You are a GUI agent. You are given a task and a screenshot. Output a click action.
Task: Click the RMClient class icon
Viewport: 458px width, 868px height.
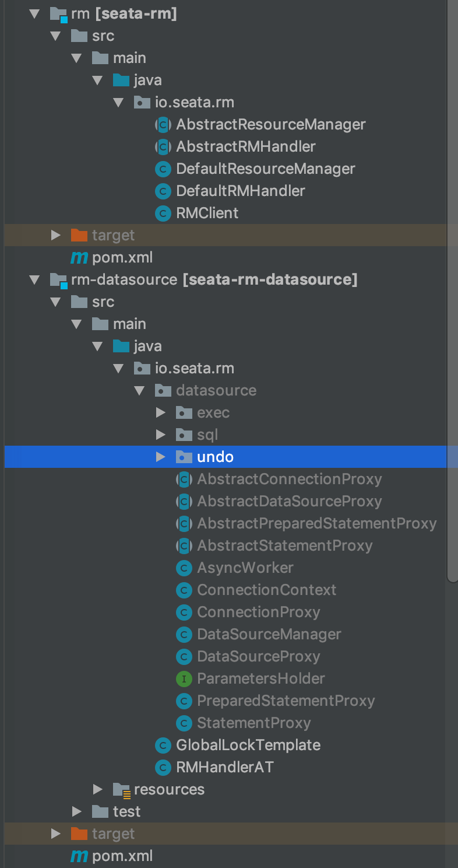pos(163,213)
